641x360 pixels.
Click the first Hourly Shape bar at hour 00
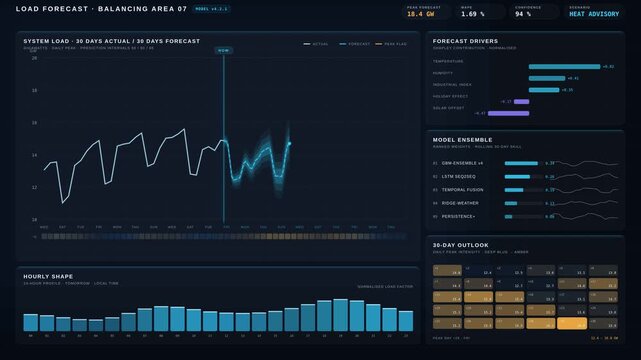pyautogui.click(x=31, y=322)
